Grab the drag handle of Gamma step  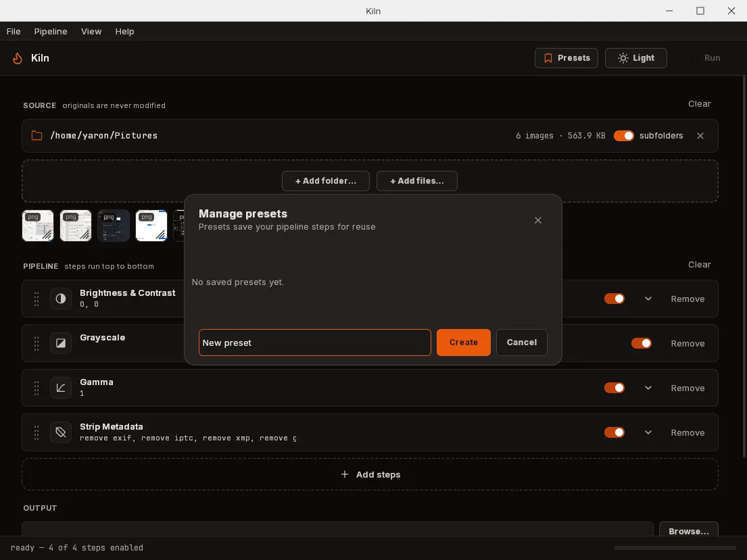(x=37, y=388)
